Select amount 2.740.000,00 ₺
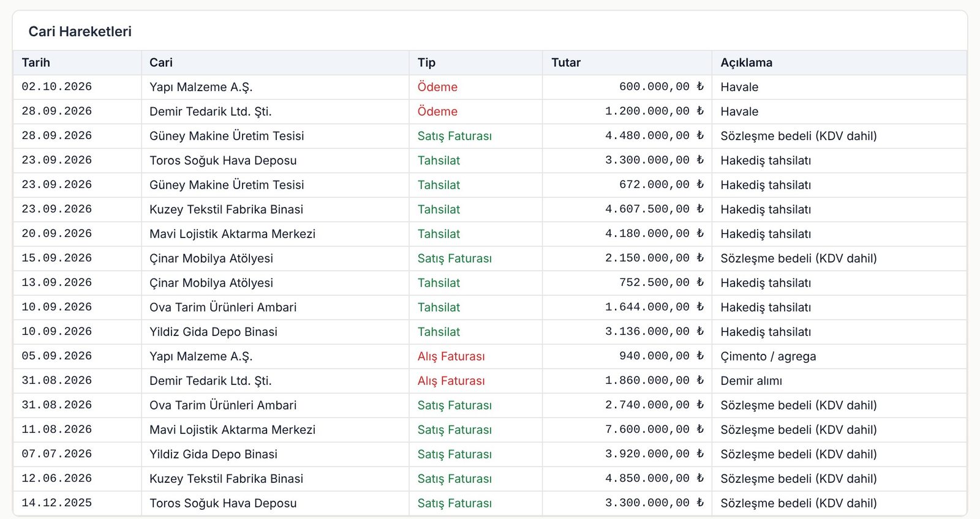The width and height of the screenshot is (980, 519). [655, 405]
